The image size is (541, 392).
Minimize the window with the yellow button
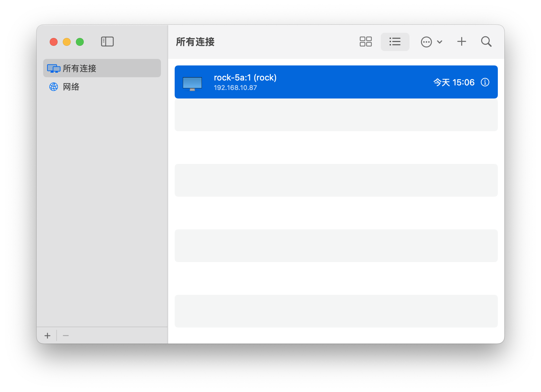coord(67,42)
